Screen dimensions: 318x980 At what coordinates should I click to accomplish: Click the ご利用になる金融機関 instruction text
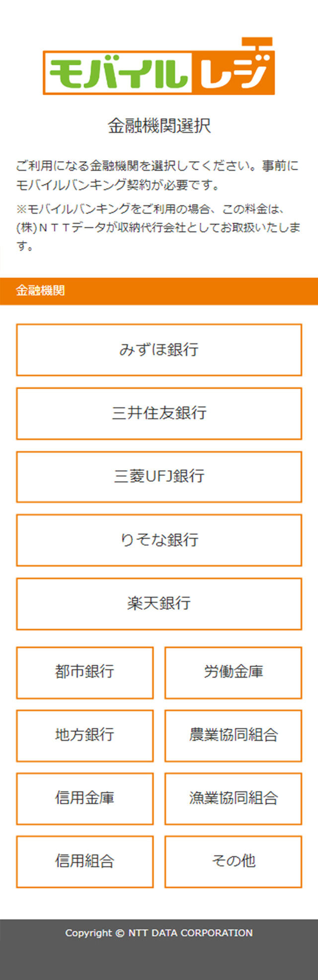(x=158, y=175)
